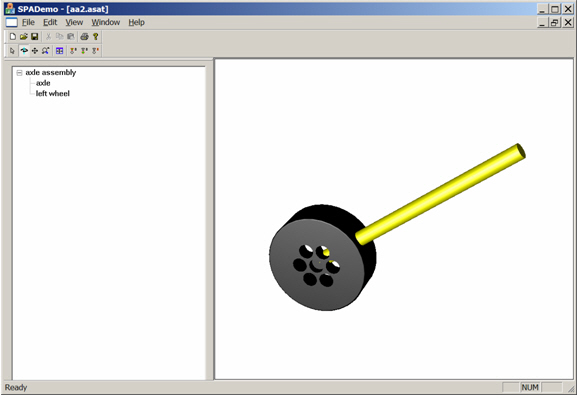Open the Window menu
This screenshot has width=578, height=398.
point(106,22)
